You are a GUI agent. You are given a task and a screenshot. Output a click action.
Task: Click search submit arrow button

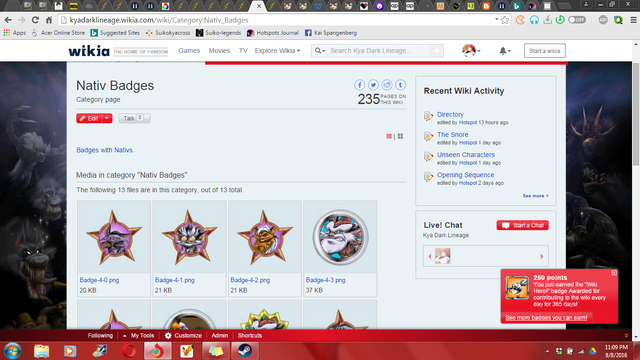tap(437, 51)
